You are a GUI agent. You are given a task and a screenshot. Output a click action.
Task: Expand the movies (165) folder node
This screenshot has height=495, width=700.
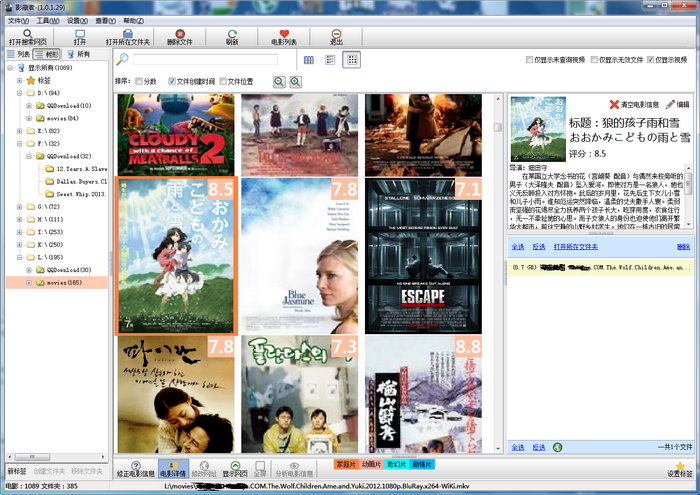(x=29, y=283)
